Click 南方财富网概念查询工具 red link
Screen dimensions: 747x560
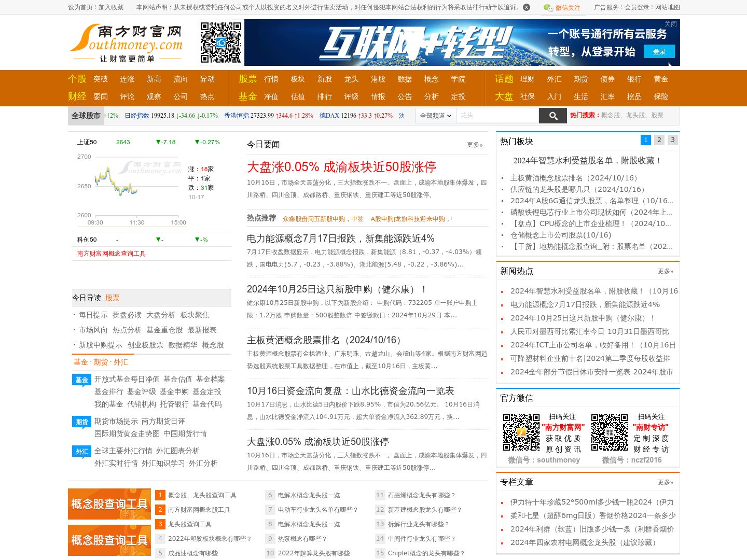[x=112, y=254]
